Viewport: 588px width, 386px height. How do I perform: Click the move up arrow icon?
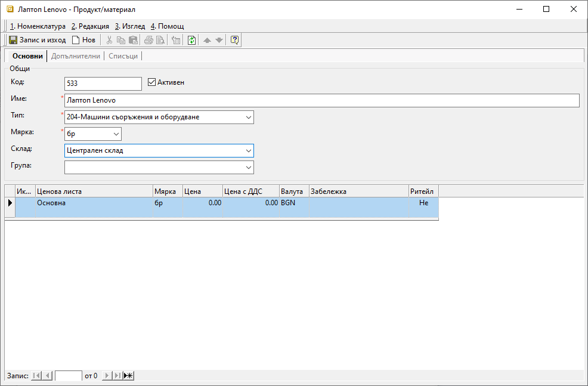pyautogui.click(x=207, y=40)
